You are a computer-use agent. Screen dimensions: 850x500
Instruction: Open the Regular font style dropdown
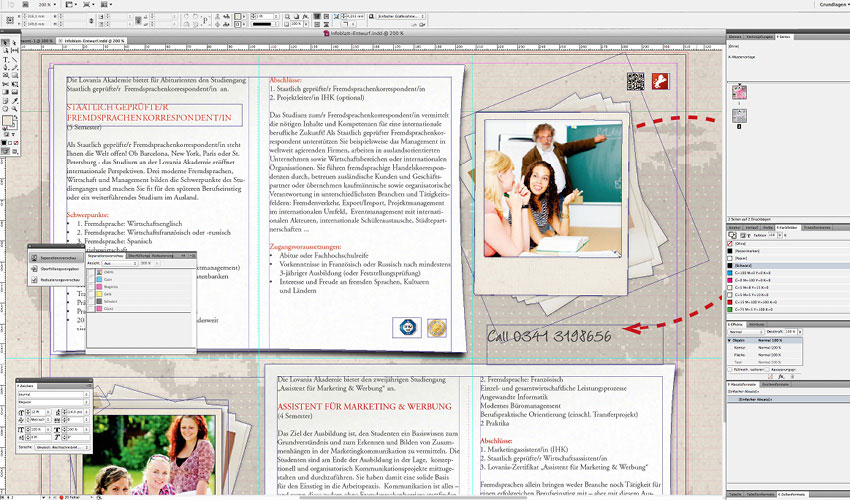[53, 402]
